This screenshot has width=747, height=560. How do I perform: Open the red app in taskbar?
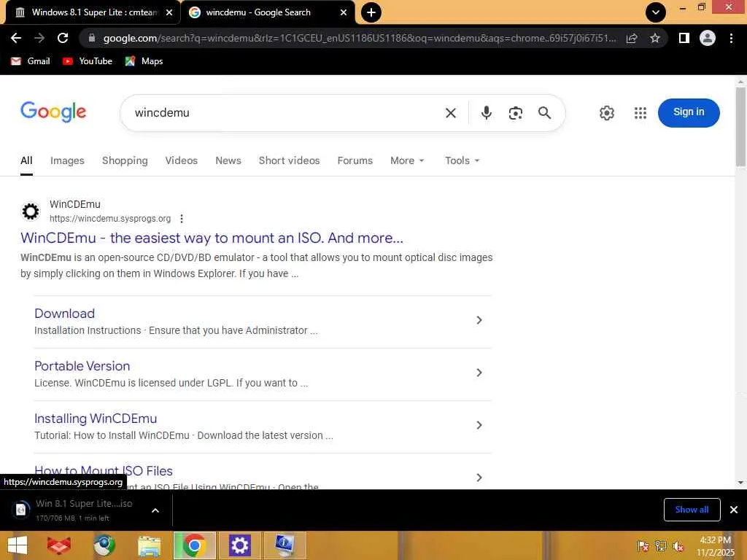point(58,545)
